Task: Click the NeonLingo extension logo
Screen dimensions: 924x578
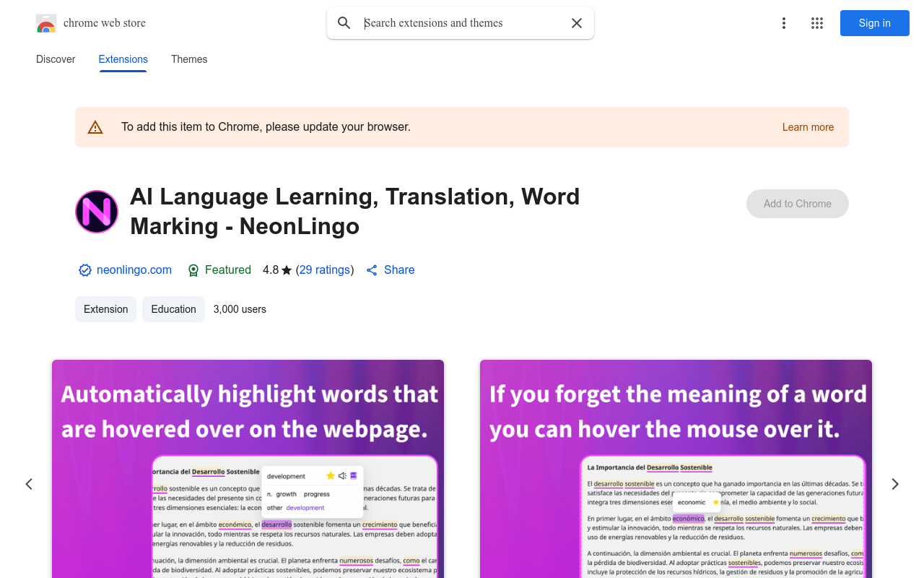Action: [97, 212]
